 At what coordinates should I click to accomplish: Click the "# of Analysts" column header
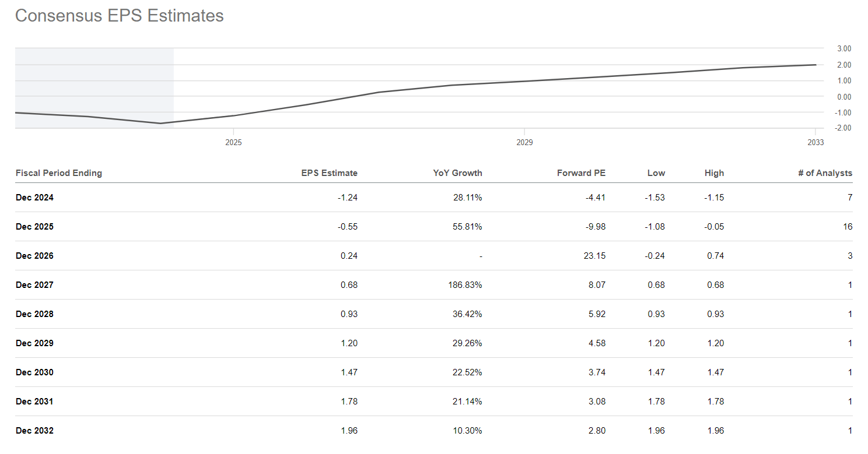click(x=825, y=173)
